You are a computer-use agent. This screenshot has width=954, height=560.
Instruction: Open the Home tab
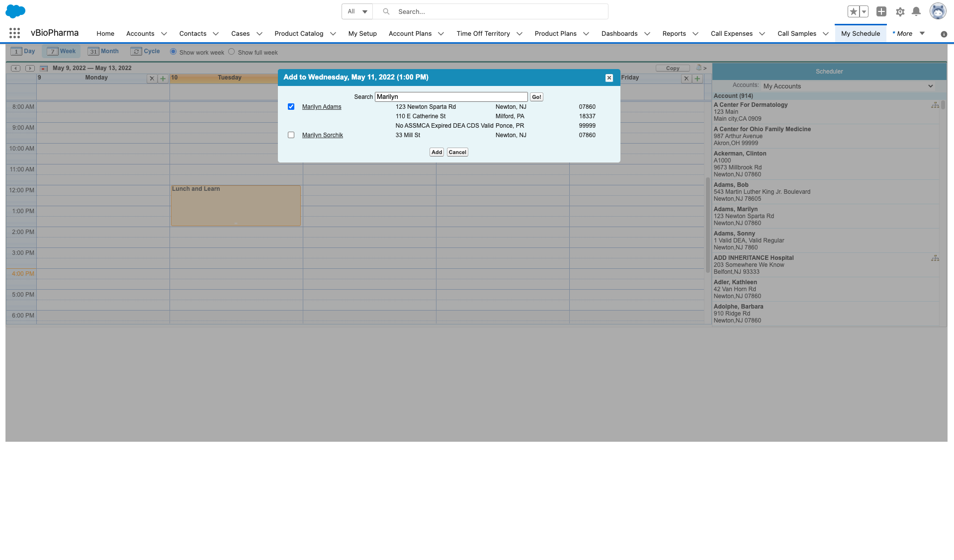[105, 34]
